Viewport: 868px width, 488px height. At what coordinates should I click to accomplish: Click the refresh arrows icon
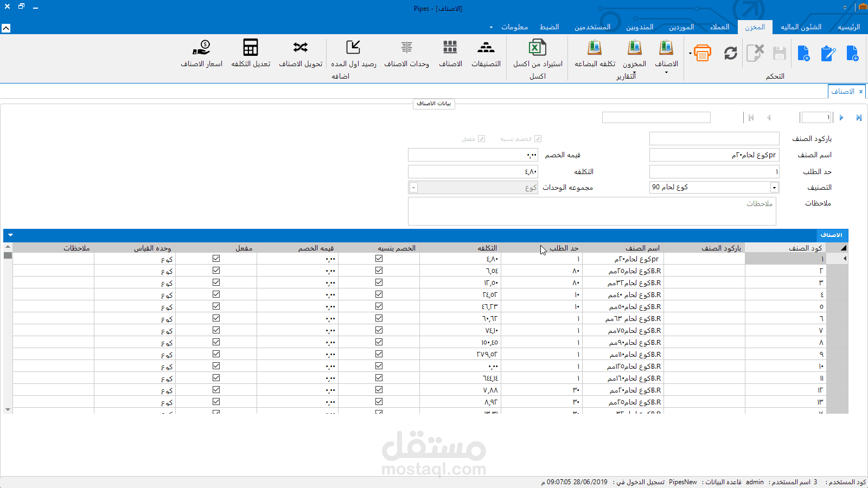(x=731, y=53)
